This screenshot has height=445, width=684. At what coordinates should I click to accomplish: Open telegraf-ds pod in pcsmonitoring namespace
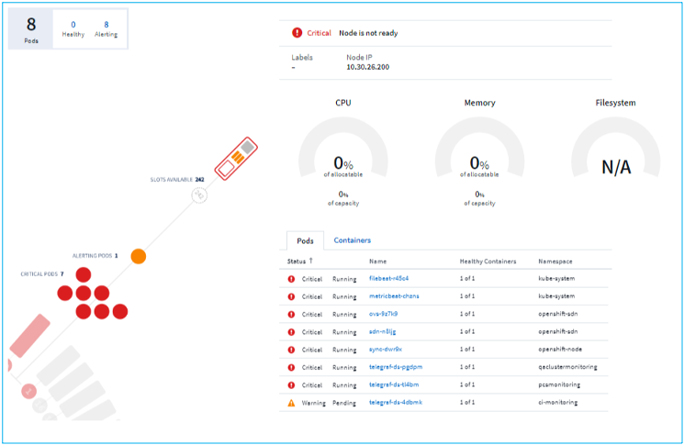[394, 385]
